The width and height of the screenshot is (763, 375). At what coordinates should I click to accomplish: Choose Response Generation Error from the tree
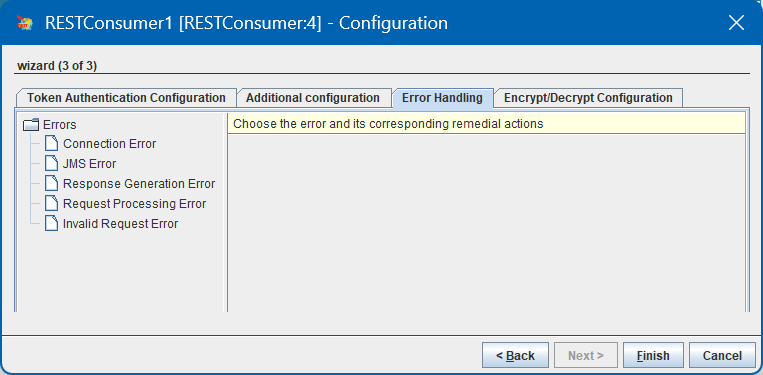[x=139, y=184]
